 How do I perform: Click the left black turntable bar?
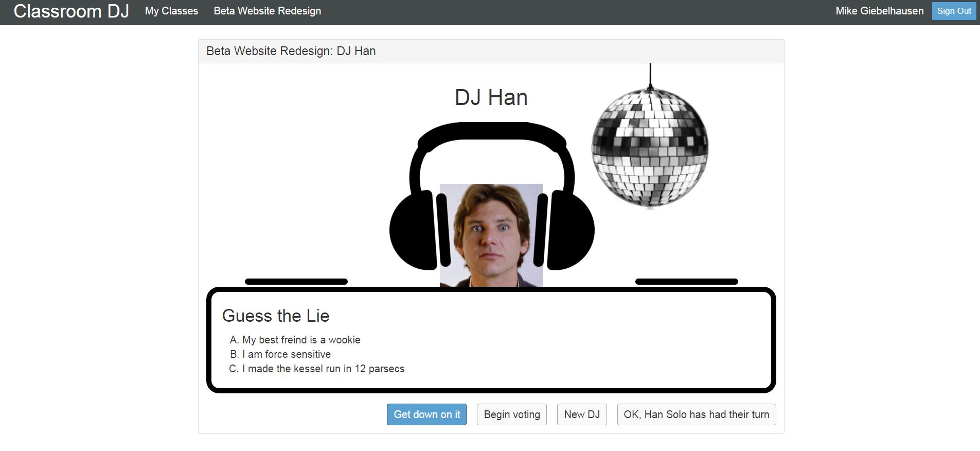296,282
